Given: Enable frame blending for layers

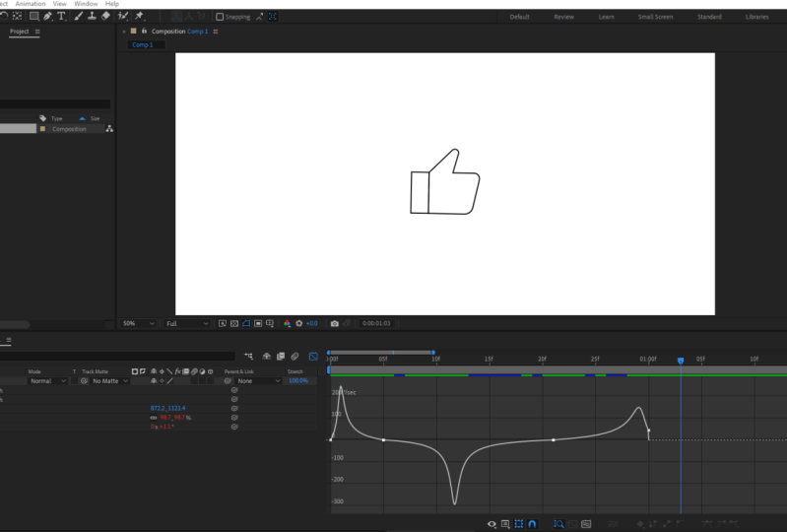Looking at the screenshot, I should click(281, 356).
